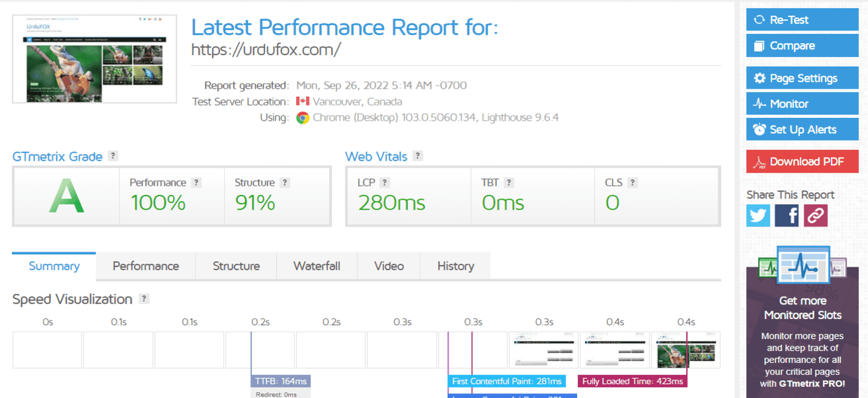The width and height of the screenshot is (868, 398).
Task: Share report via Facebook icon
Action: 787,216
